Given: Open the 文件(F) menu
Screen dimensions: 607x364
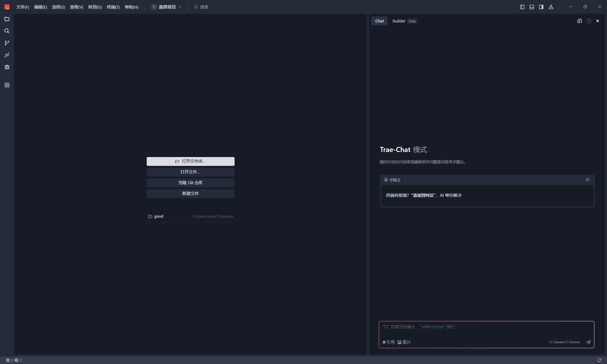Looking at the screenshot, I should click(x=22, y=7).
